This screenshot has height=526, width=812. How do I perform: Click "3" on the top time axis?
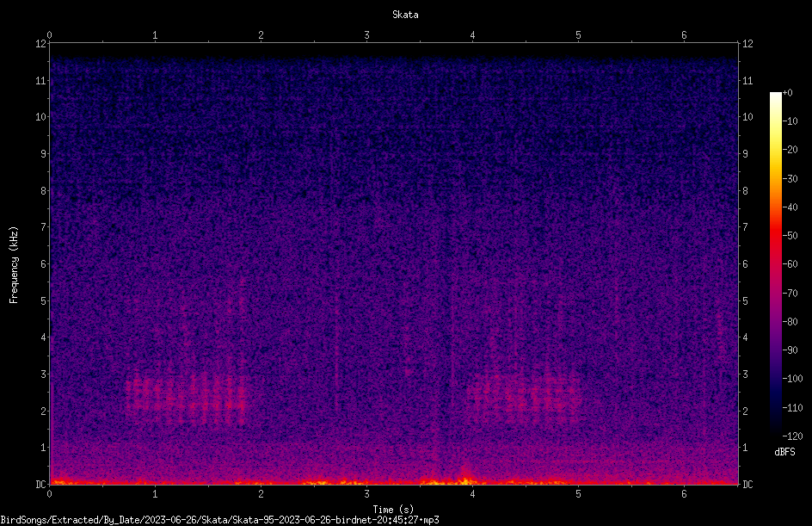(366, 35)
